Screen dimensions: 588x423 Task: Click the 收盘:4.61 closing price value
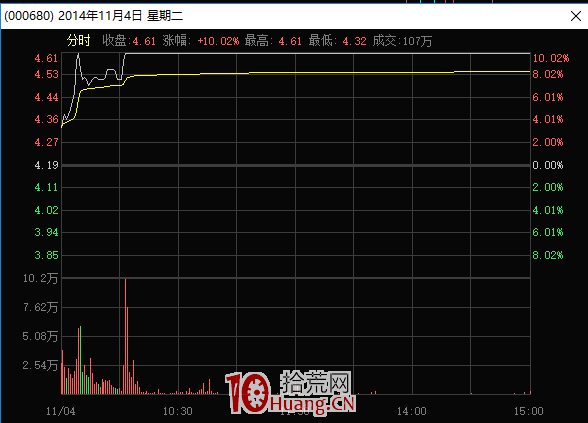[129, 40]
